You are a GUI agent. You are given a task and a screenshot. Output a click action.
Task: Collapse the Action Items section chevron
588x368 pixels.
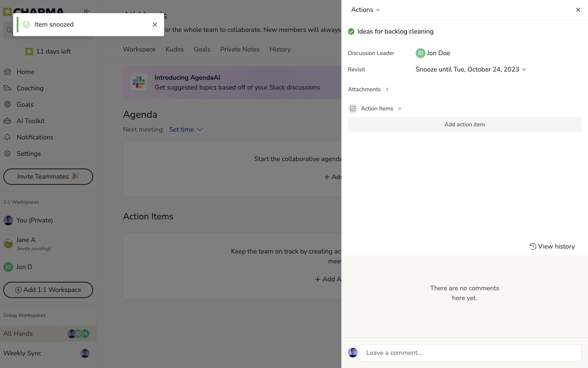click(400, 109)
